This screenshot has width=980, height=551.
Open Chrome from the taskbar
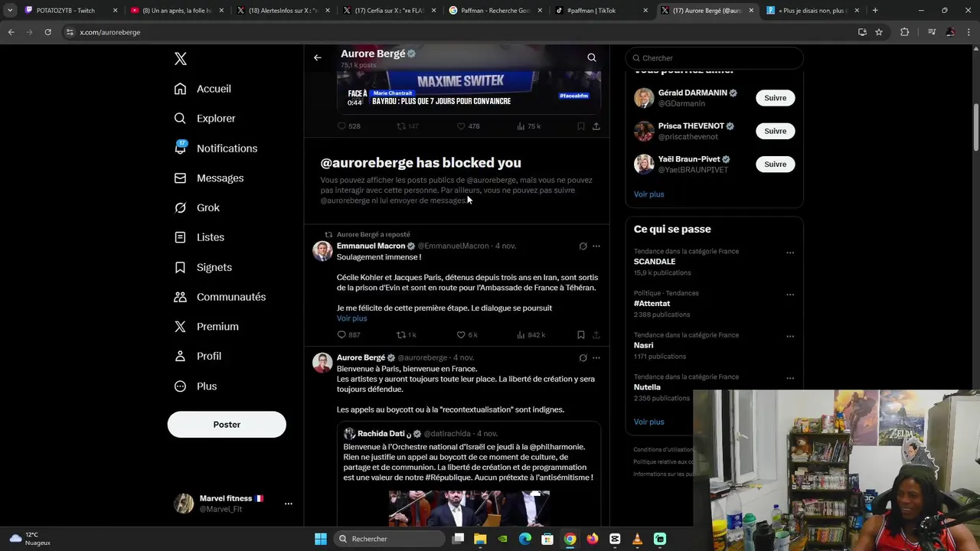click(x=570, y=539)
